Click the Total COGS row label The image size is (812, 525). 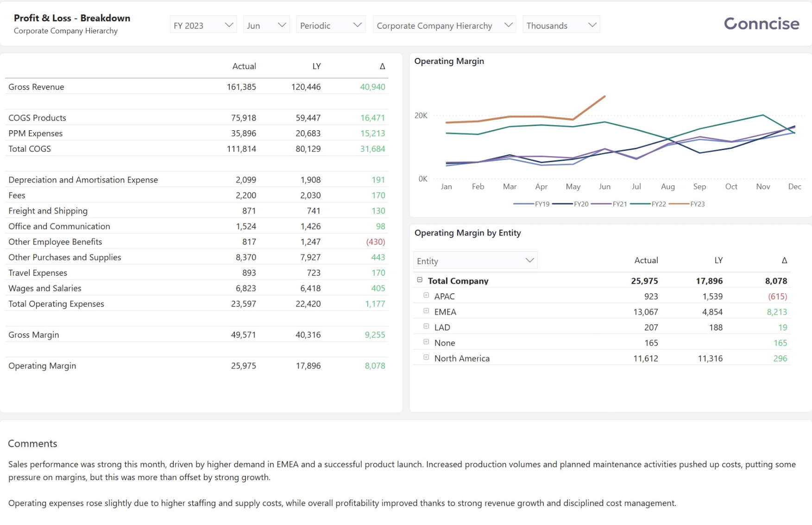pyautogui.click(x=30, y=149)
